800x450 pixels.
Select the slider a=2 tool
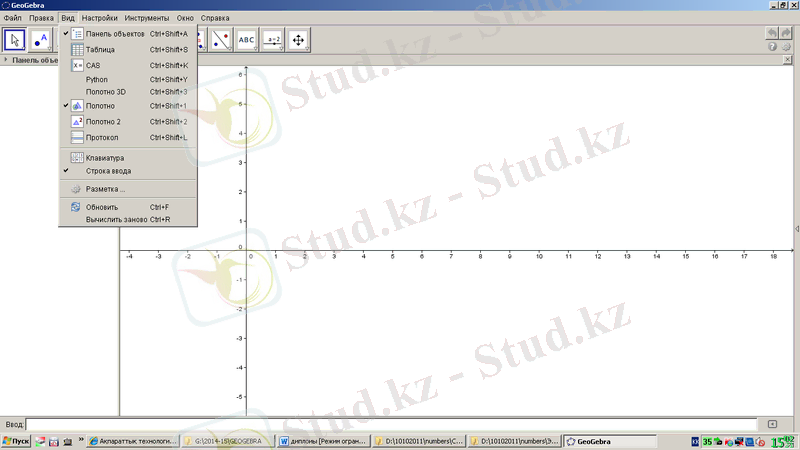[x=273, y=40]
